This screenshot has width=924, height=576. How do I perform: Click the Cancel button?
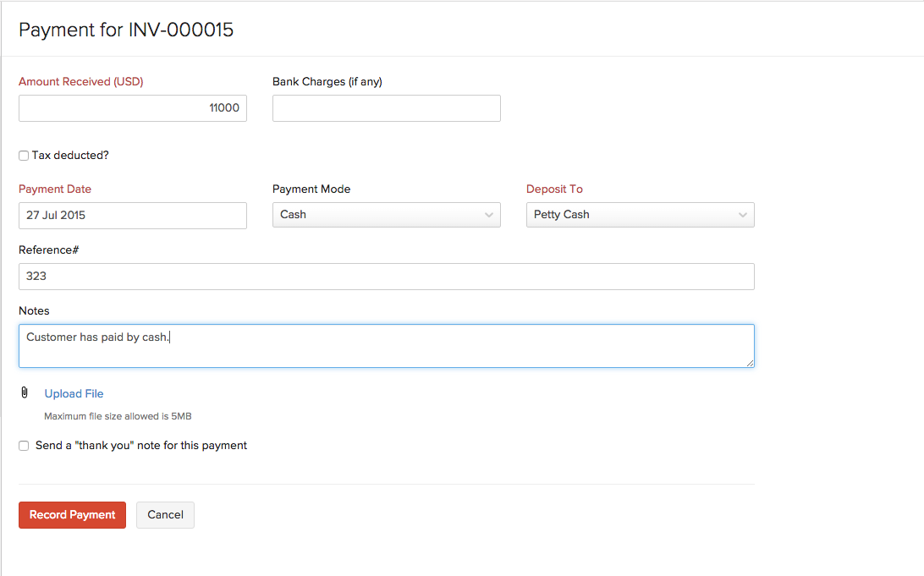[x=165, y=514]
